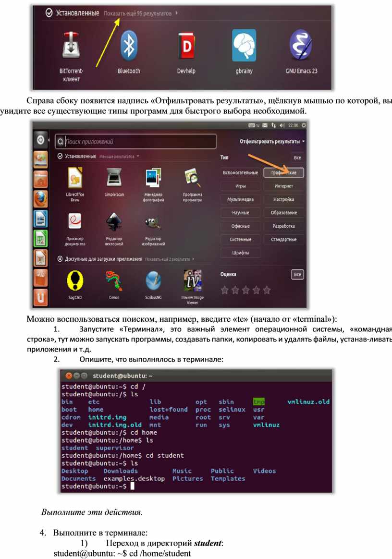
Task: Open LibreOffice Writer launcher icon
Action: click(41, 219)
